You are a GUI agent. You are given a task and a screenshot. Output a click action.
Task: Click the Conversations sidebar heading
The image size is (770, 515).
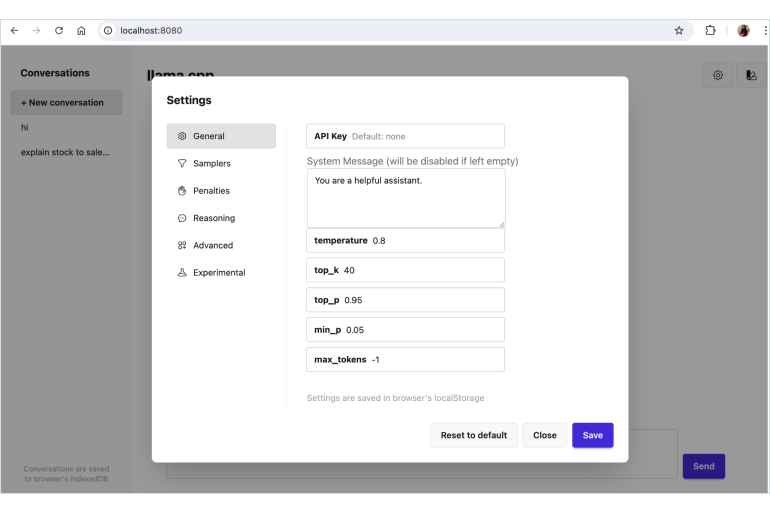tap(55, 73)
